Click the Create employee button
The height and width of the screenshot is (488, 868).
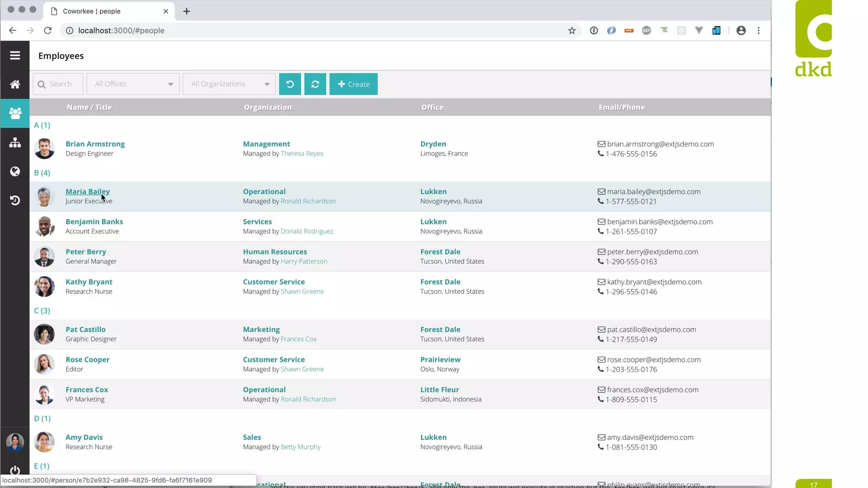[x=353, y=84]
